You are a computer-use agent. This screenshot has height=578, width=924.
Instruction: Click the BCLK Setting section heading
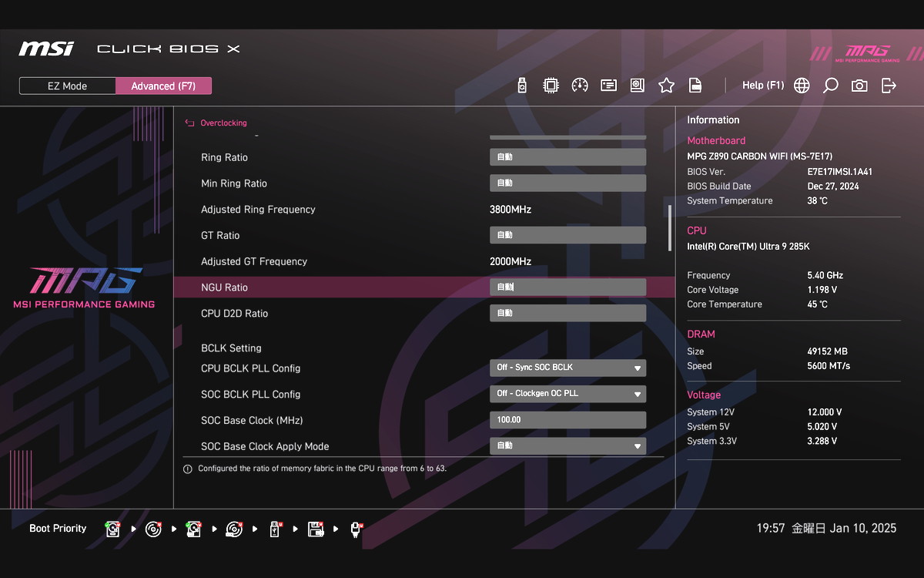coord(231,348)
